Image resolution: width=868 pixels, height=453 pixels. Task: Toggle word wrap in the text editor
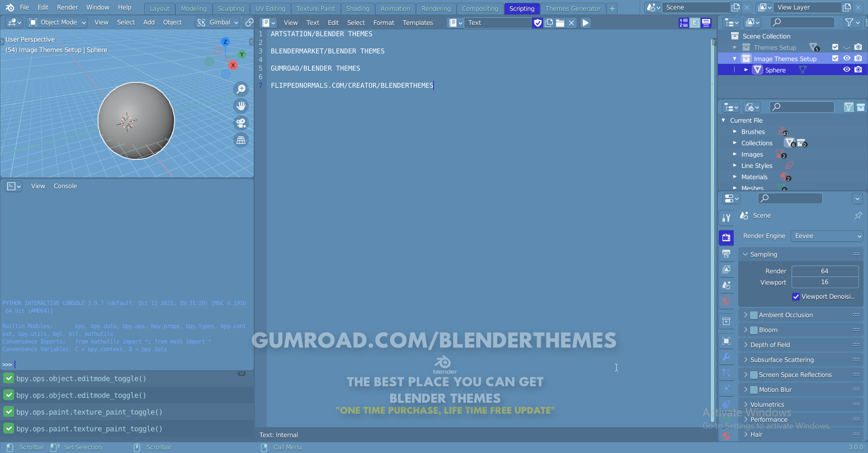[x=695, y=23]
